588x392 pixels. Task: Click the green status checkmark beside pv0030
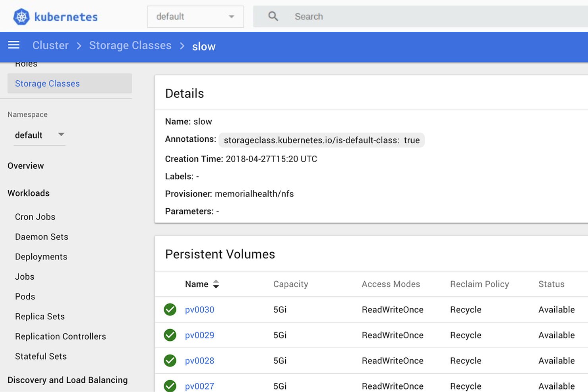[x=170, y=309]
